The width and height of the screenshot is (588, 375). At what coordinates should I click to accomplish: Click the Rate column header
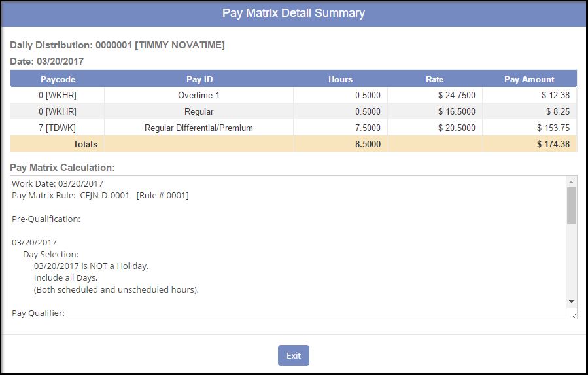(x=434, y=79)
